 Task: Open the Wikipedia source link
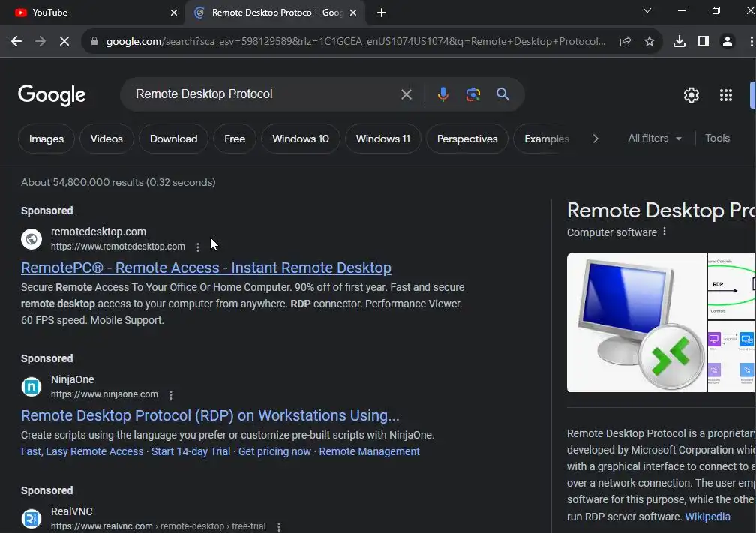[x=707, y=517]
